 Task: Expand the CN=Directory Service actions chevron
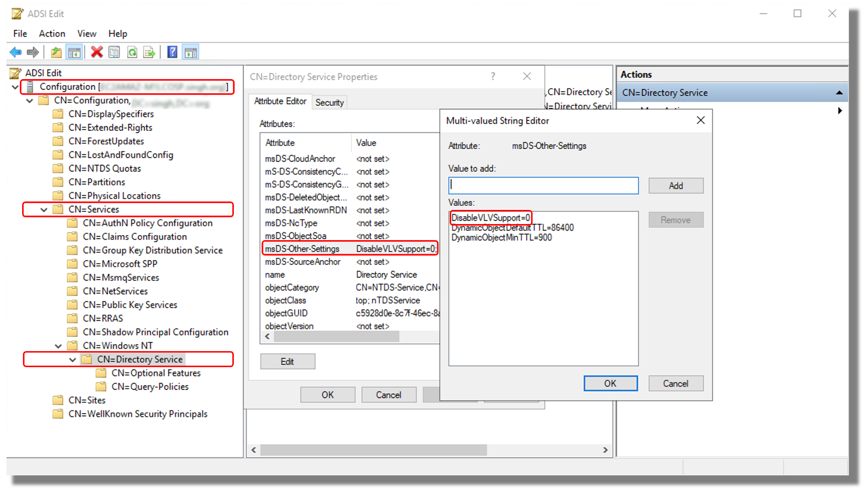[x=840, y=93]
